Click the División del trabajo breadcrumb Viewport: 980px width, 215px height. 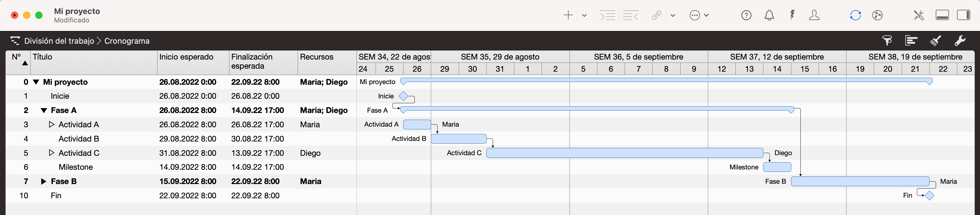[59, 41]
